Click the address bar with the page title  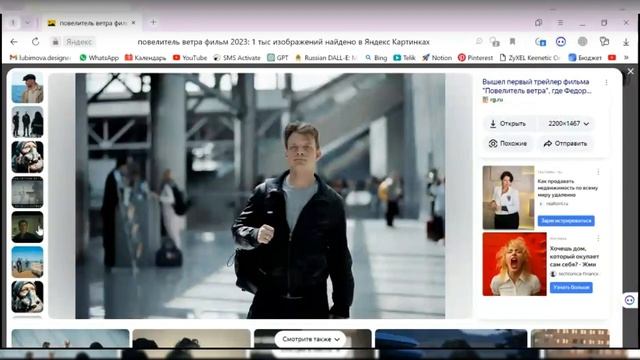283,42
